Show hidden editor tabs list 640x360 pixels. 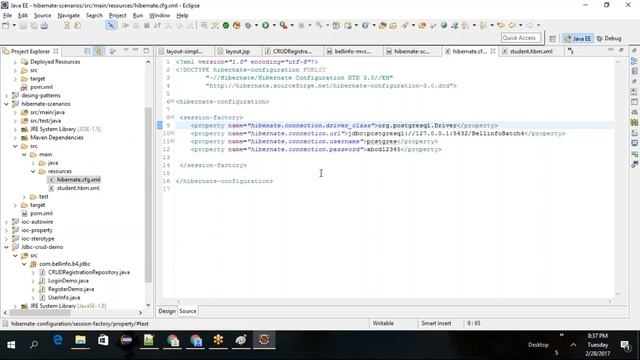(x=571, y=51)
